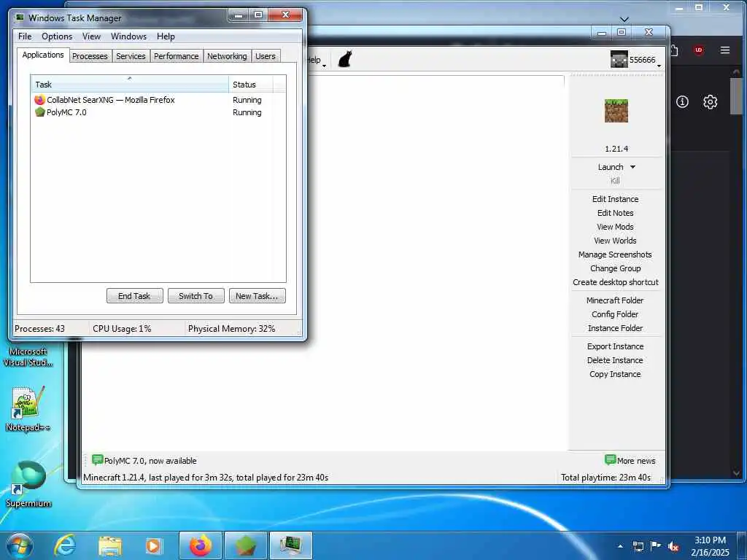Open the Notepad++ desktop shortcut
The width and height of the screenshot is (747, 560).
tap(28, 408)
